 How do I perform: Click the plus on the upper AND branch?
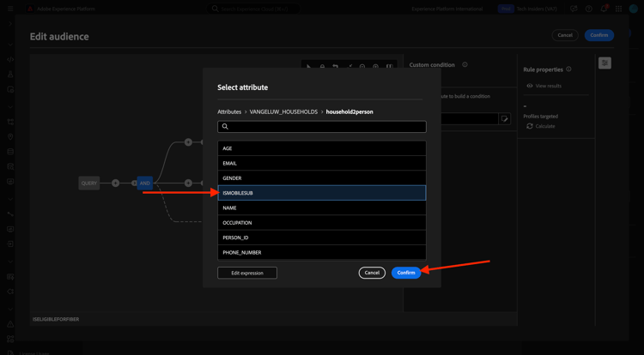tap(188, 142)
